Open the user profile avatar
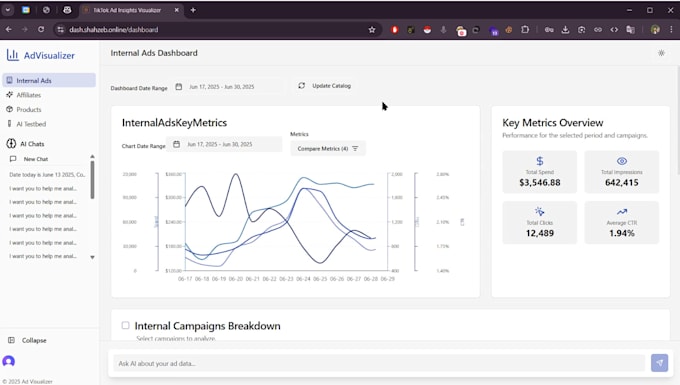The image size is (680, 385). [9, 361]
